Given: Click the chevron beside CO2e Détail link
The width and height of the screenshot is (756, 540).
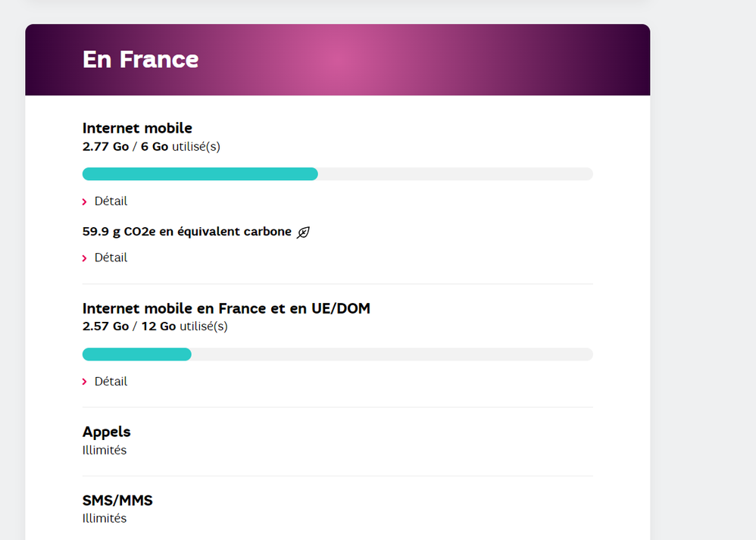Looking at the screenshot, I should pyautogui.click(x=84, y=258).
